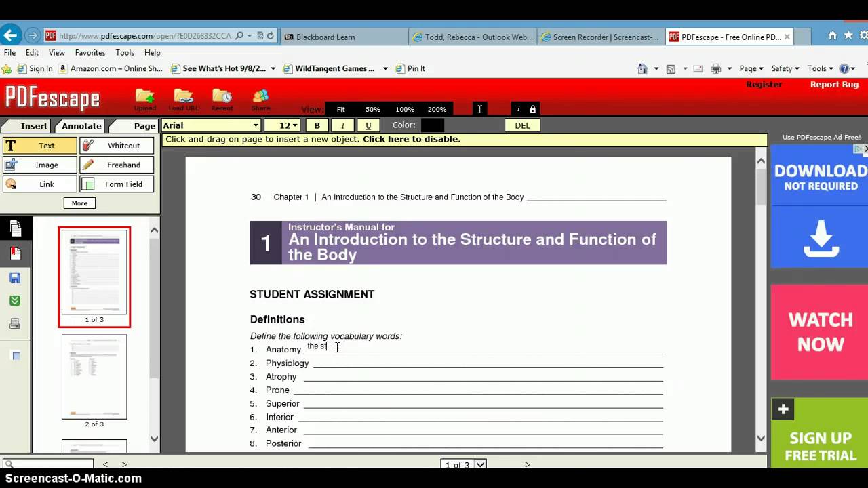Select the Link tool
Viewport: 868px width, 488px height.
pos(40,184)
